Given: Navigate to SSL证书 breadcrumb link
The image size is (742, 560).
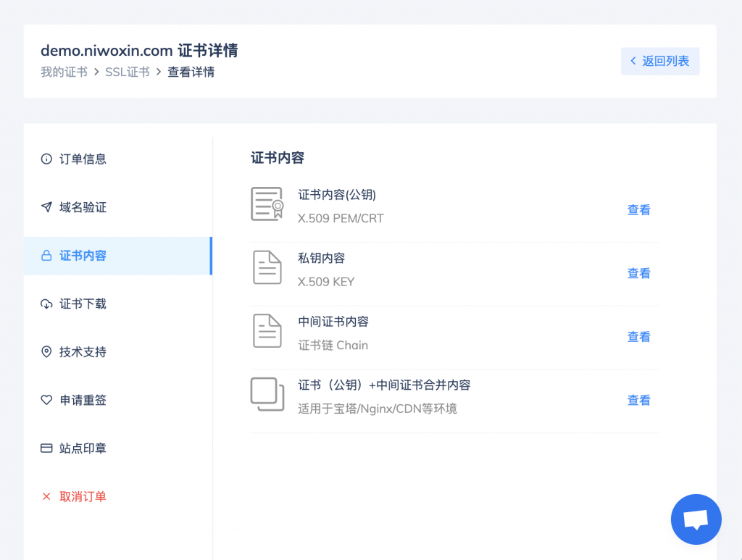Looking at the screenshot, I should (x=128, y=72).
